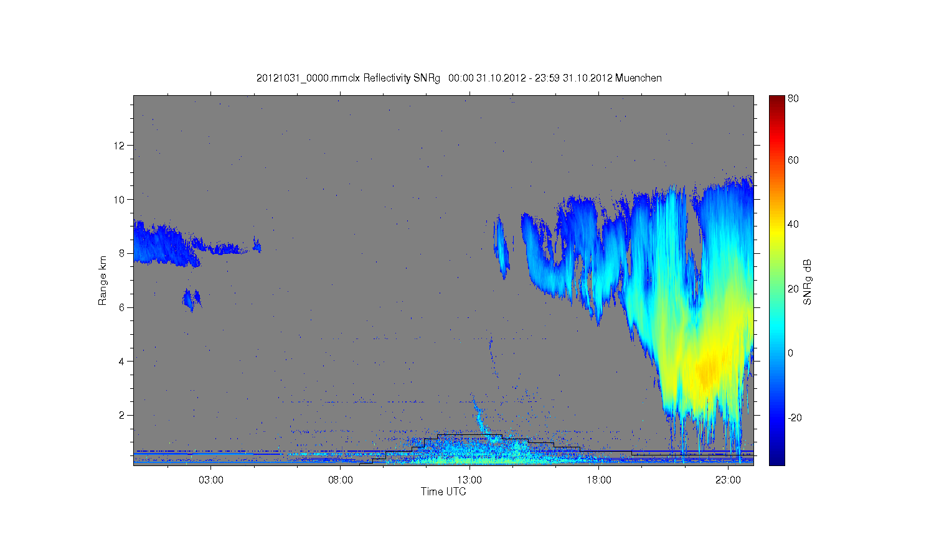Click the 18:00 time tick label
This screenshot has height=560, width=934.
tap(599, 480)
